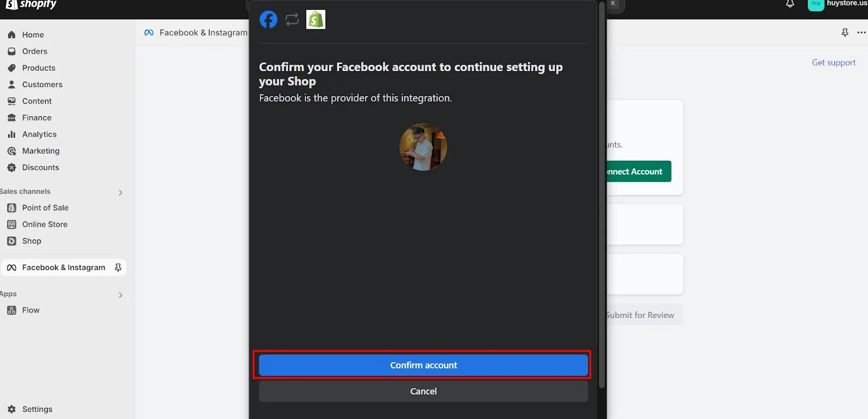The height and width of the screenshot is (419, 868).
Task: Click the Customers person icon
Action: [x=11, y=85]
